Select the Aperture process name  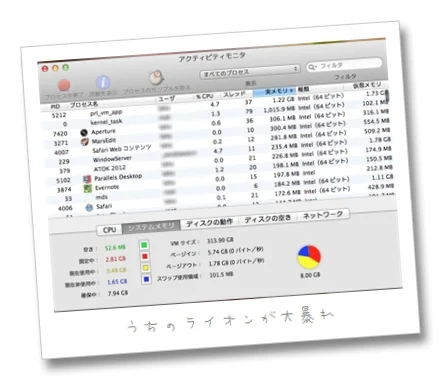103,131
